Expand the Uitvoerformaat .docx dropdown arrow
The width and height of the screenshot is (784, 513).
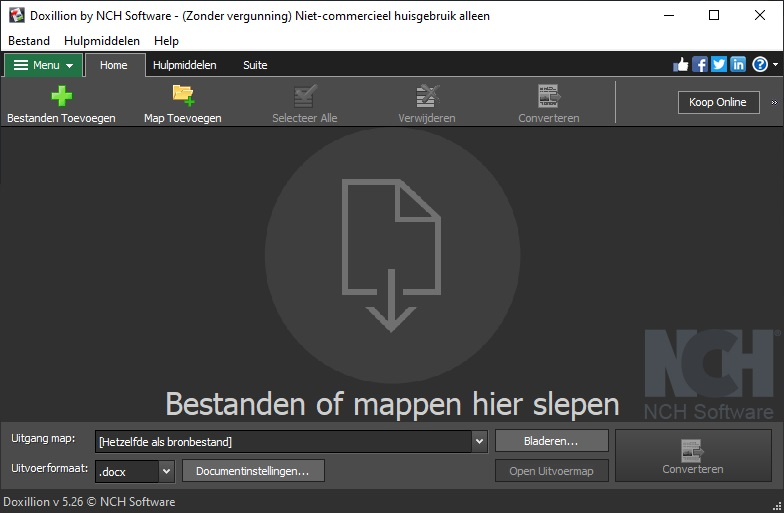(x=166, y=472)
